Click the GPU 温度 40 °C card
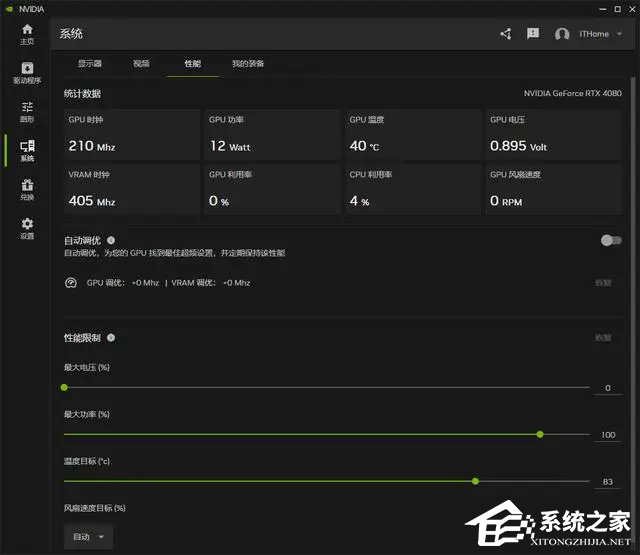This screenshot has height=555, width=640. click(413, 135)
